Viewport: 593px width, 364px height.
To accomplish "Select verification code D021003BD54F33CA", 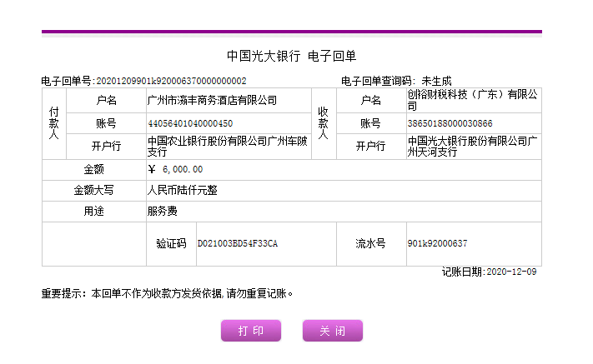I will pos(238,243).
